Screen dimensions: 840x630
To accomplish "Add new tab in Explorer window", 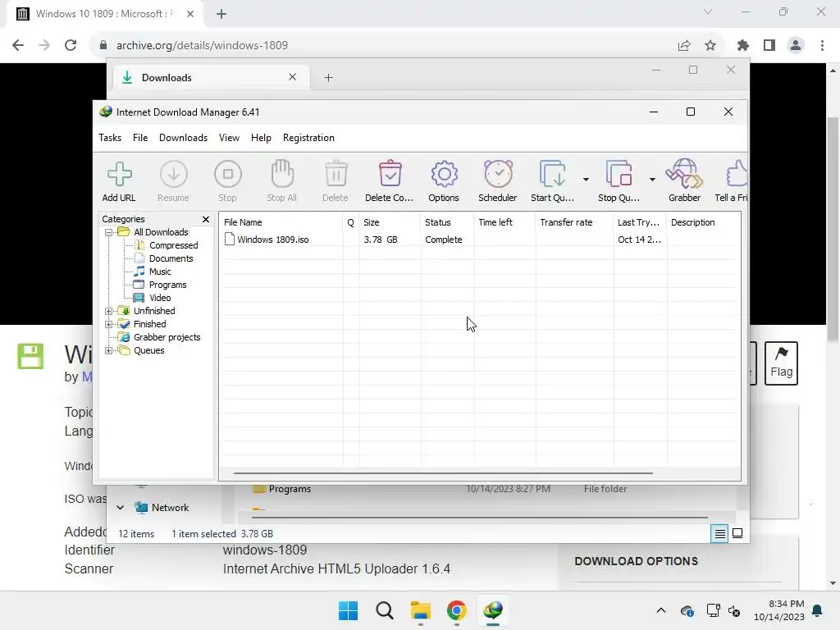I will [x=328, y=78].
